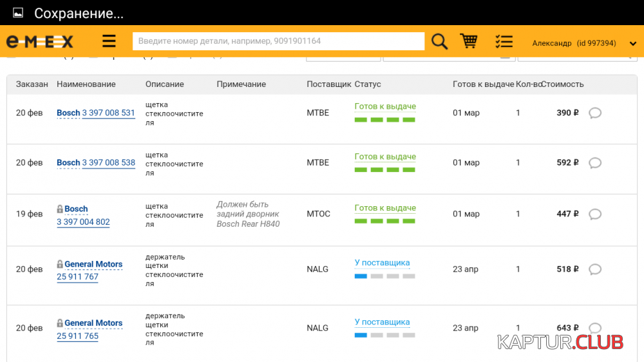
Task: Click the 'Поставщик' column header
Action: pyautogui.click(x=328, y=84)
